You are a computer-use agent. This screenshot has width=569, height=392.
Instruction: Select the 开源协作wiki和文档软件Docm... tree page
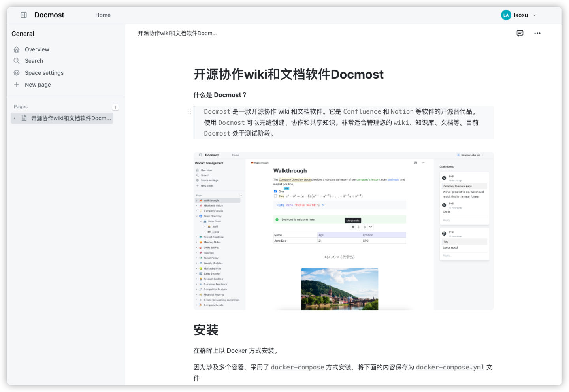click(62, 118)
